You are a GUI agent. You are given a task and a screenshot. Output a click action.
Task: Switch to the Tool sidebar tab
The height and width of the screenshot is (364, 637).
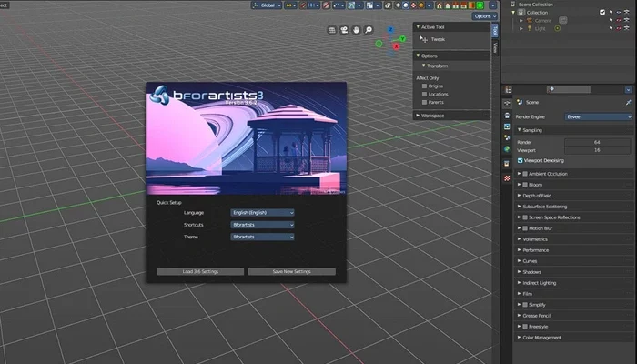coord(495,30)
